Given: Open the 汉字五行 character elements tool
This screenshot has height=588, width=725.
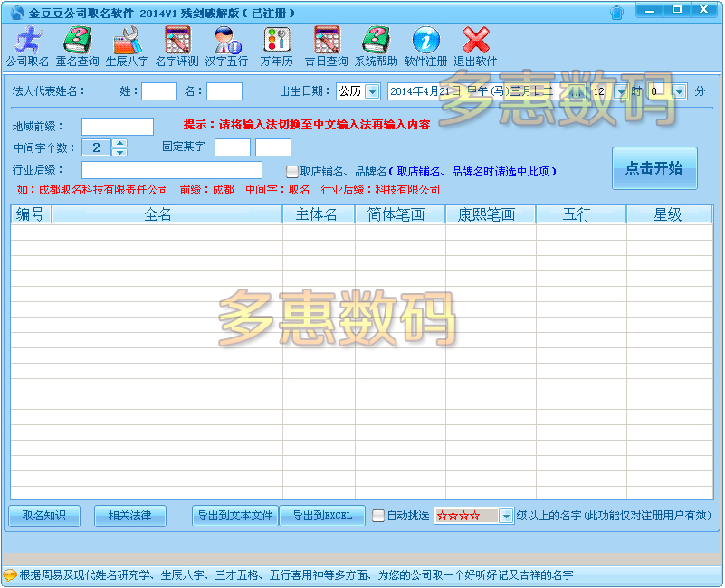Looking at the screenshot, I should (x=226, y=46).
